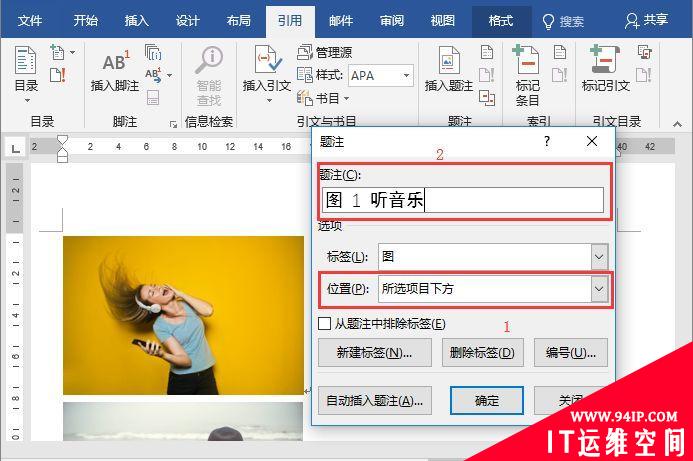
Task: Click the 编号(U) numbering button
Action: pos(571,353)
